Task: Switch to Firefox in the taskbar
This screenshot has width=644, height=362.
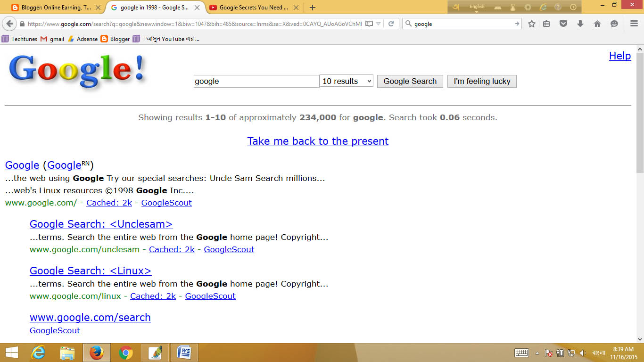Action: point(97,353)
